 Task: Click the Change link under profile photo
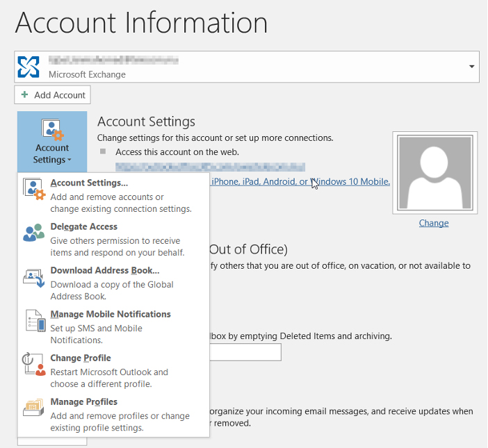pyautogui.click(x=434, y=223)
